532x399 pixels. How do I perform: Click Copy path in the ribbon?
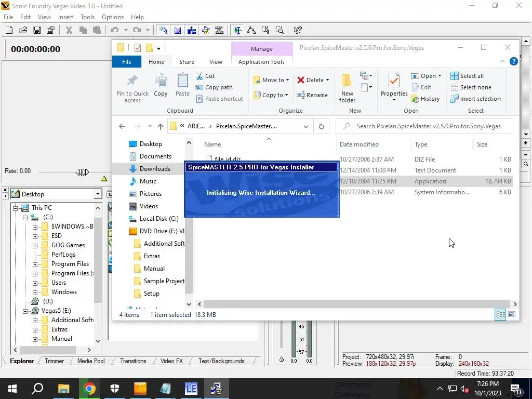(214, 87)
